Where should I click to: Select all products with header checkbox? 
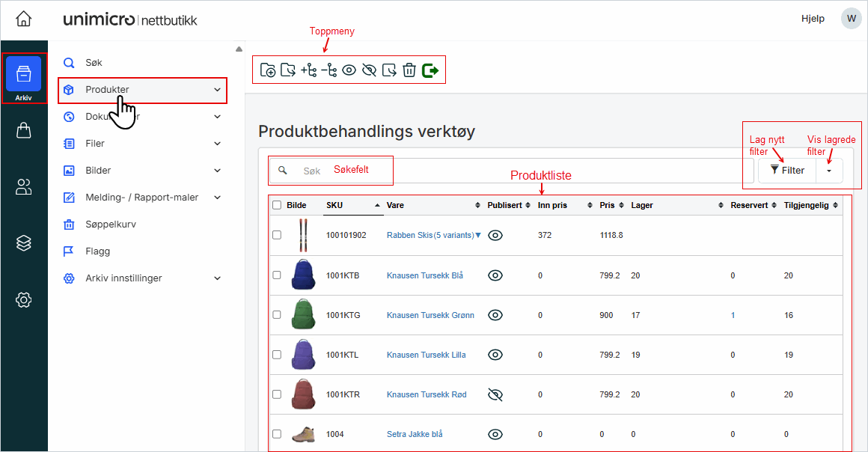tap(277, 205)
